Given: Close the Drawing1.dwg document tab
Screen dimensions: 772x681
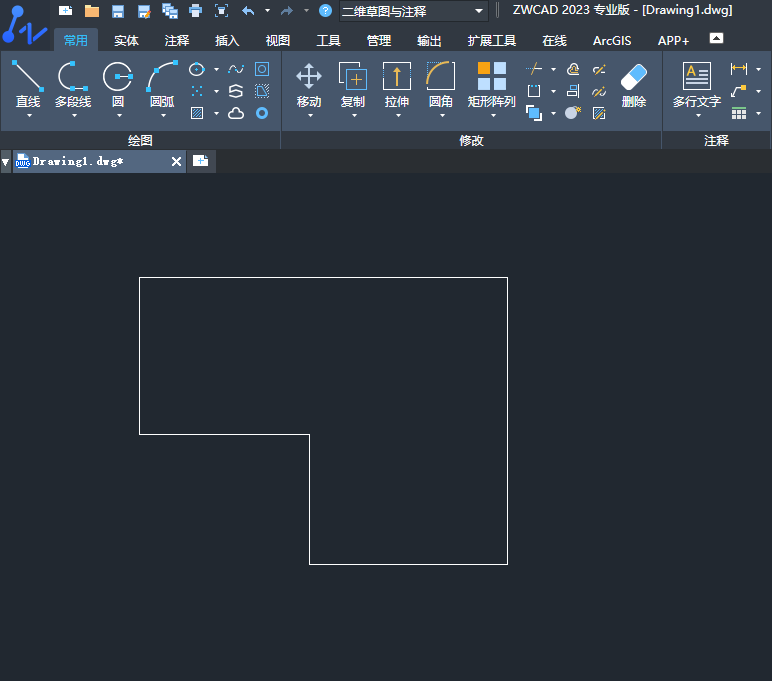Looking at the screenshot, I should (x=176, y=162).
